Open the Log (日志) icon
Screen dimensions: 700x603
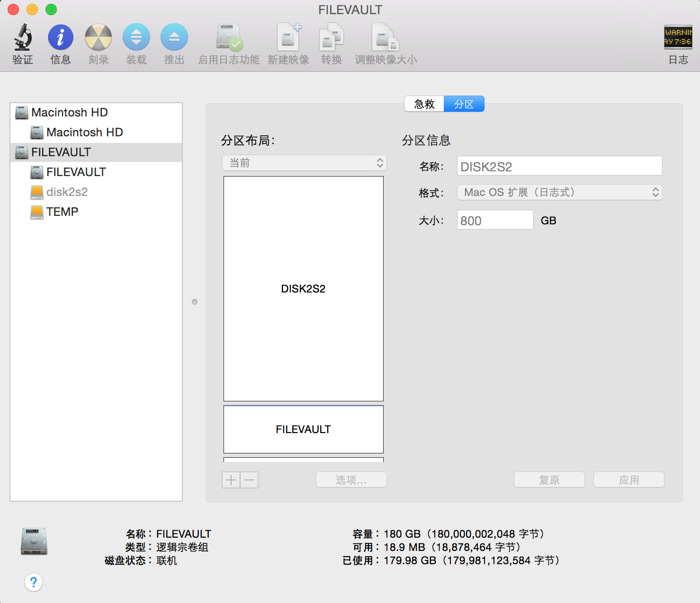click(678, 37)
